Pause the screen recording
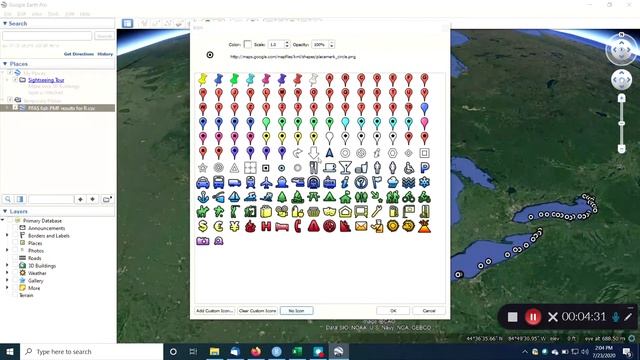Image resolution: width=640 pixels, height=360 pixels. click(x=533, y=317)
